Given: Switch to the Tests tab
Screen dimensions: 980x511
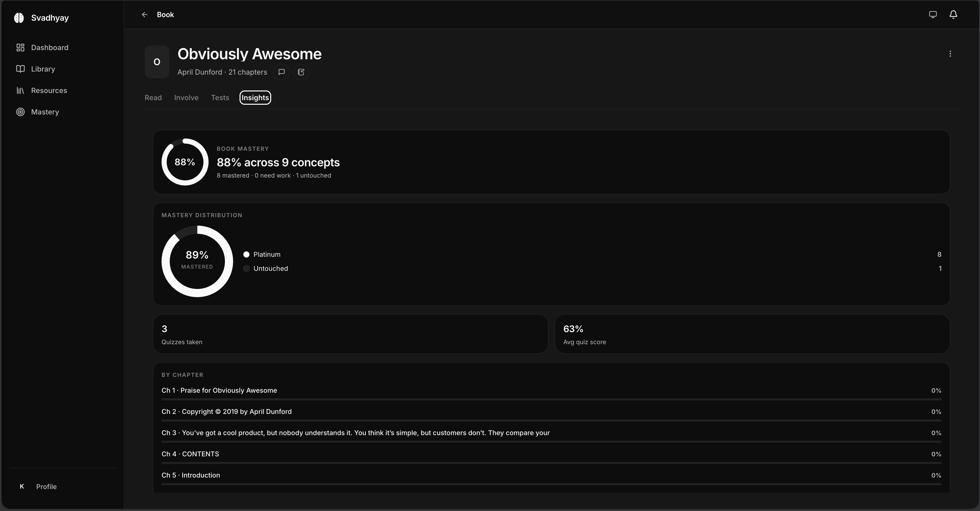Looking at the screenshot, I should [220, 98].
